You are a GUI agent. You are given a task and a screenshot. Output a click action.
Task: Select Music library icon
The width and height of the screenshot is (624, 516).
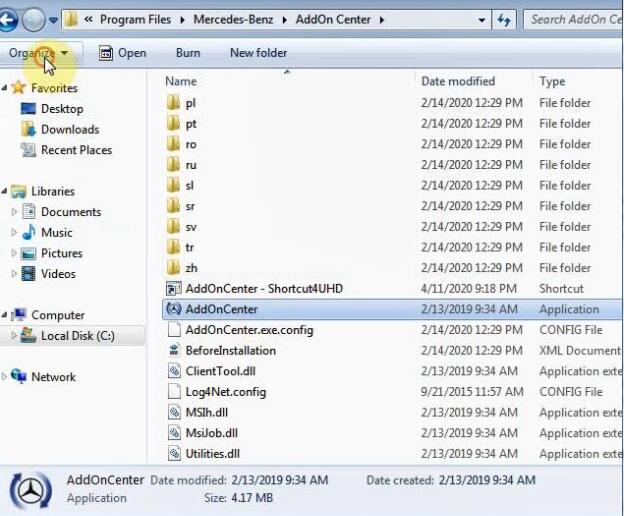[x=28, y=232]
